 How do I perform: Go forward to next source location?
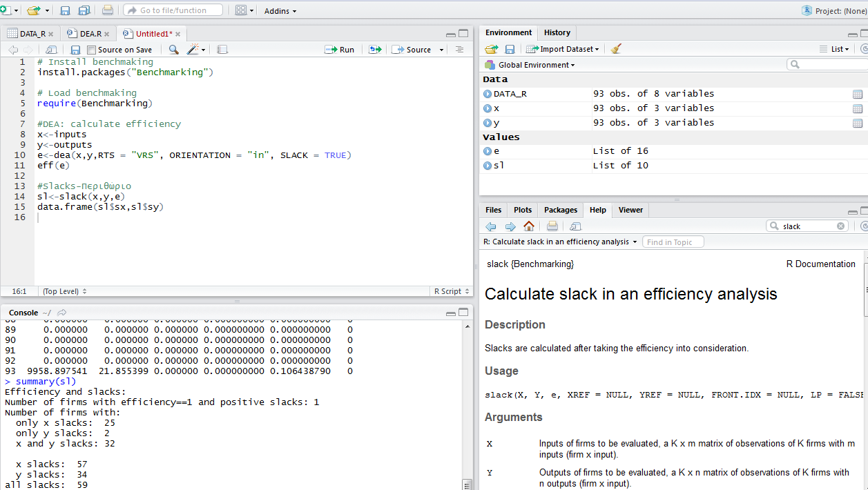point(28,50)
